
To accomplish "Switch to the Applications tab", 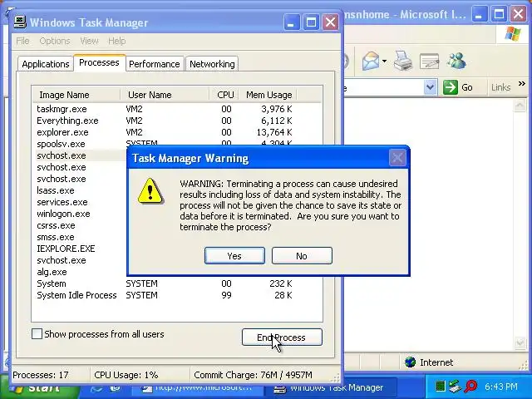I will pyautogui.click(x=46, y=64).
